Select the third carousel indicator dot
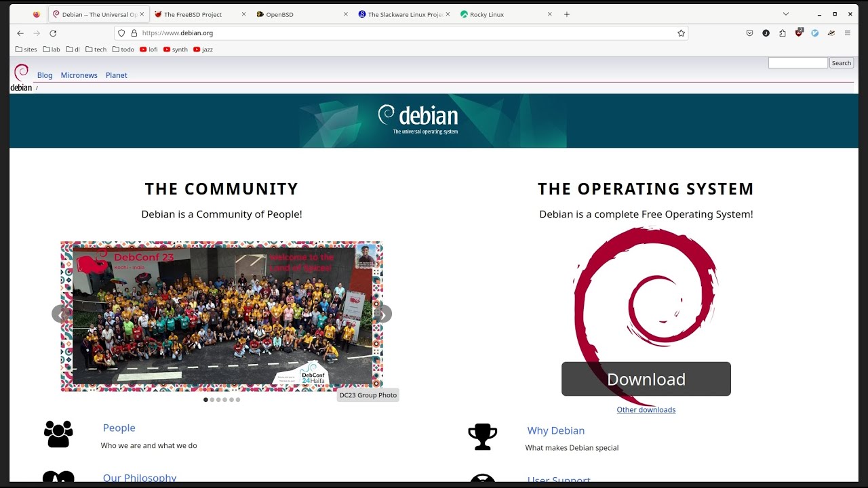Screen dimensions: 868x488 tap(218, 400)
